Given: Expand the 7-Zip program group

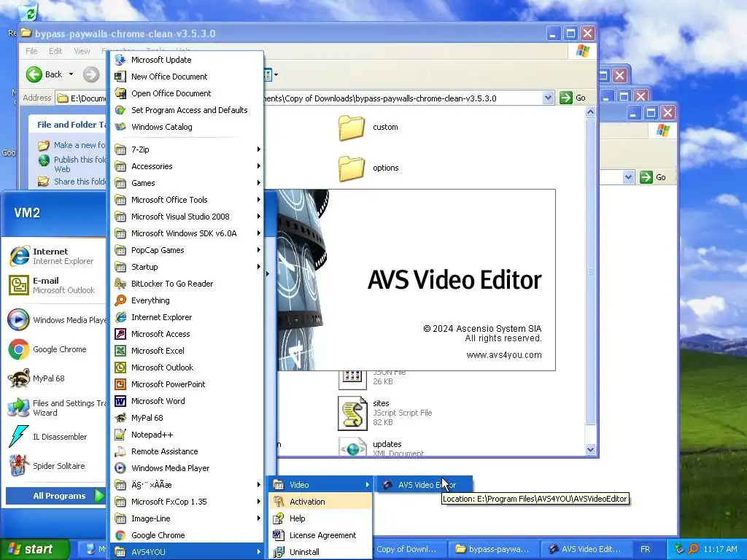Looking at the screenshot, I should click(187, 149).
